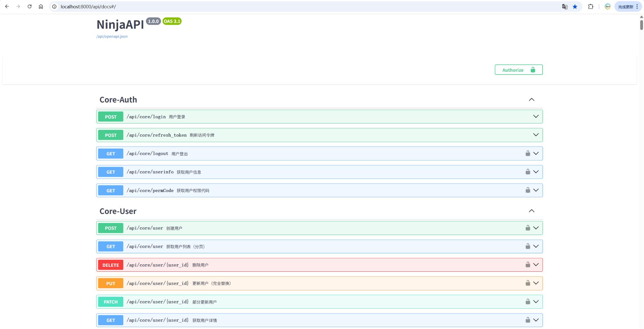Viewport: 644px width, 329px height.
Task: Click lock icon on DELETE user row
Action: pos(528,264)
